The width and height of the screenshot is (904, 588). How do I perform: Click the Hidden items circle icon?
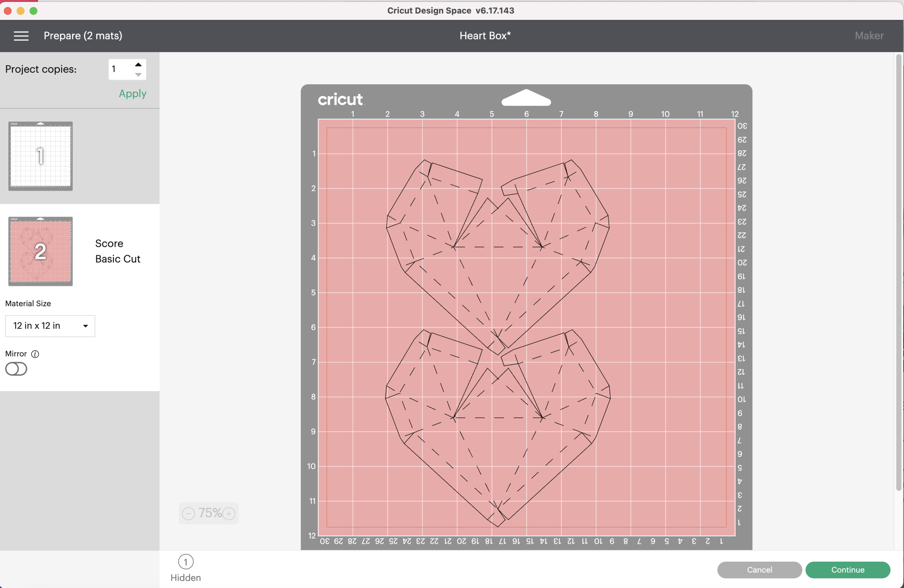coord(186,562)
